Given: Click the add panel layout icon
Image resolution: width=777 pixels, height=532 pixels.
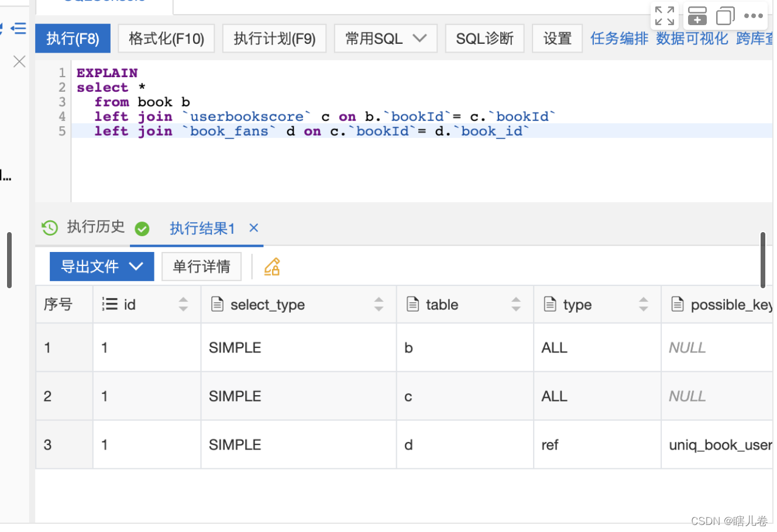Looking at the screenshot, I should 697,16.
